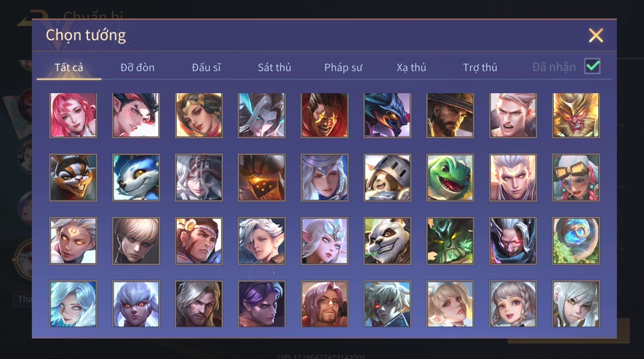The width and height of the screenshot is (644, 359).
Task: Select the goggles-wearing pink-braids hero
Action: (x=576, y=177)
